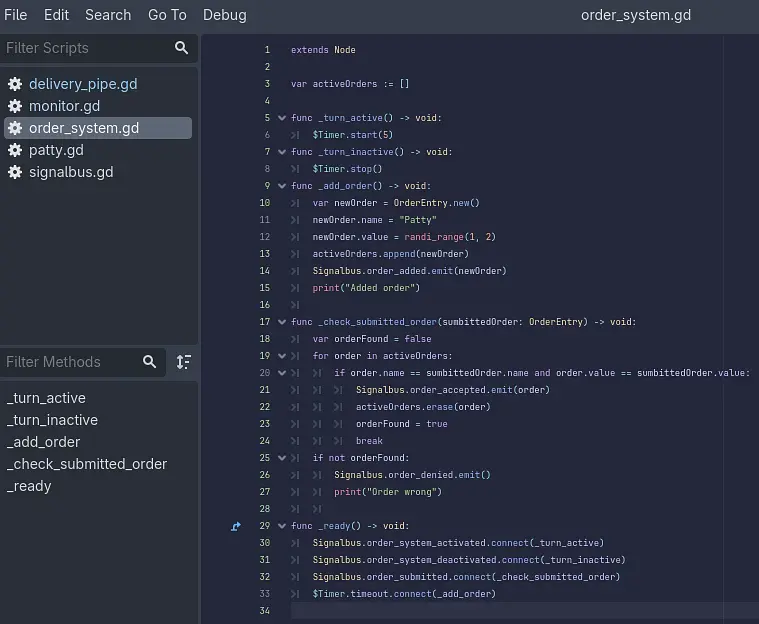Focus the Filter Methods text field
The width and height of the screenshot is (759, 624).
point(68,362)
